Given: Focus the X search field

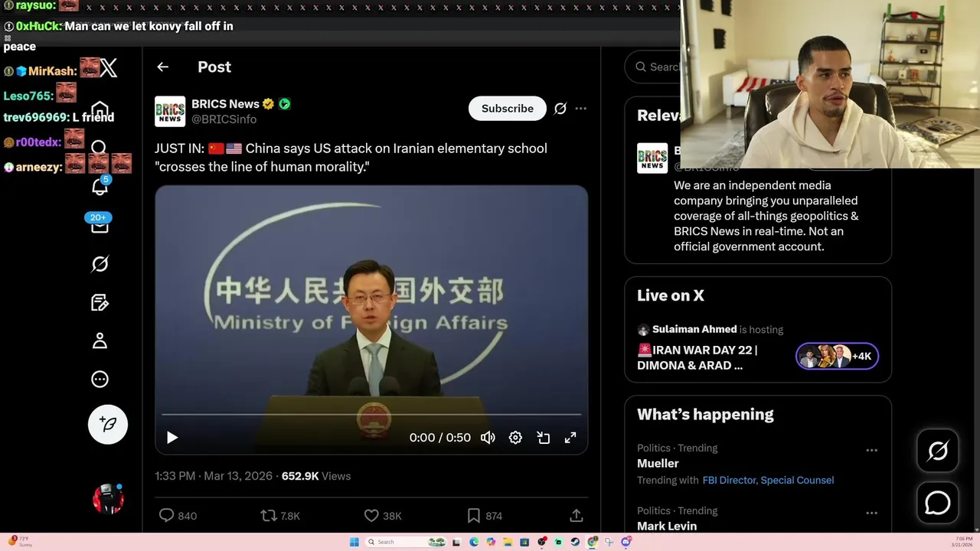Looking at the screenshot, I should (x=653, y=67).
